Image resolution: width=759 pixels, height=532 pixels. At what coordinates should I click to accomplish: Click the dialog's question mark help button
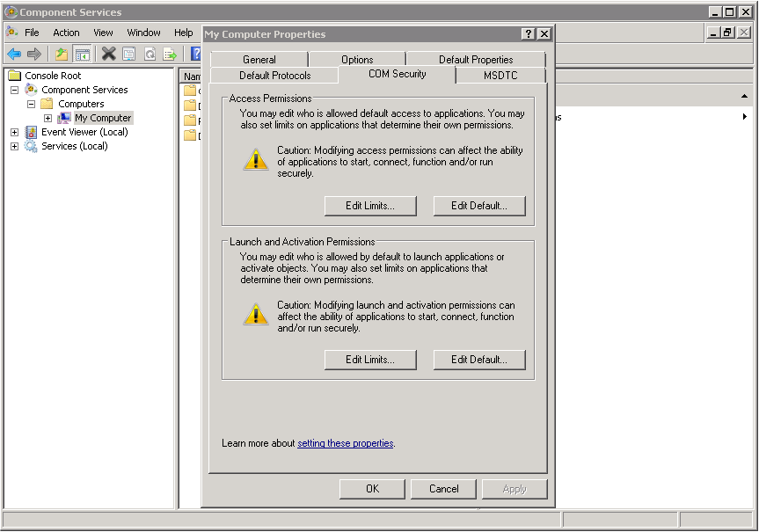pyautogui.click(x=528, y=33)
